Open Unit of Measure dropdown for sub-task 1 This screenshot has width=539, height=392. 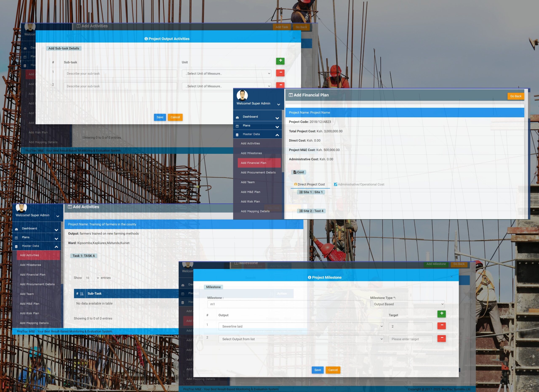(226, 74)
